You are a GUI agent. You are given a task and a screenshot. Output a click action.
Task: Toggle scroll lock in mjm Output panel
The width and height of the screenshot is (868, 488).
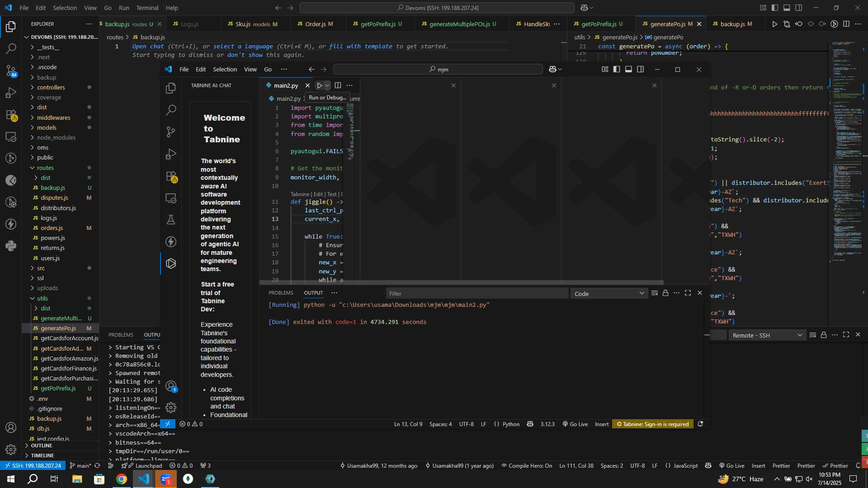point(665,293)
